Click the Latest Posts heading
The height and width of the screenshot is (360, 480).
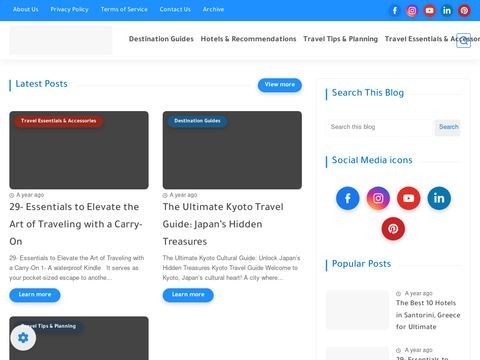click(x=41, y=84)
